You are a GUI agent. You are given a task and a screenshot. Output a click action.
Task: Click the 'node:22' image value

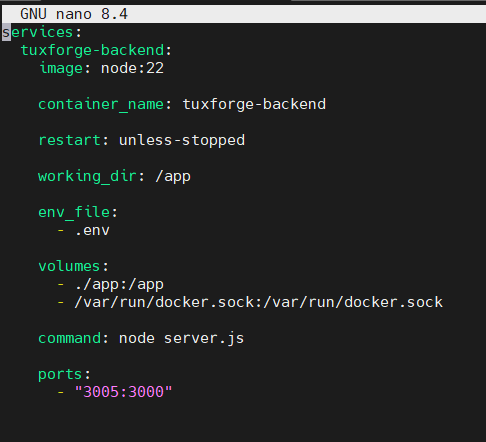coord(132,68)
